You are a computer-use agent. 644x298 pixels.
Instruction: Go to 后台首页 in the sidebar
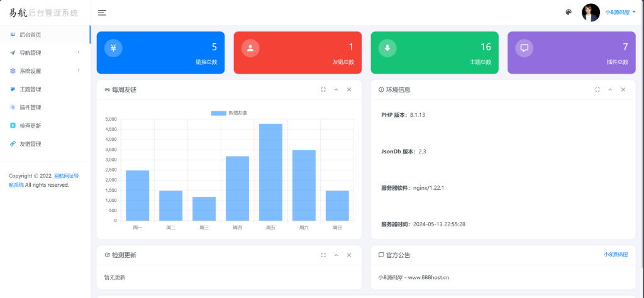(45, 35)
